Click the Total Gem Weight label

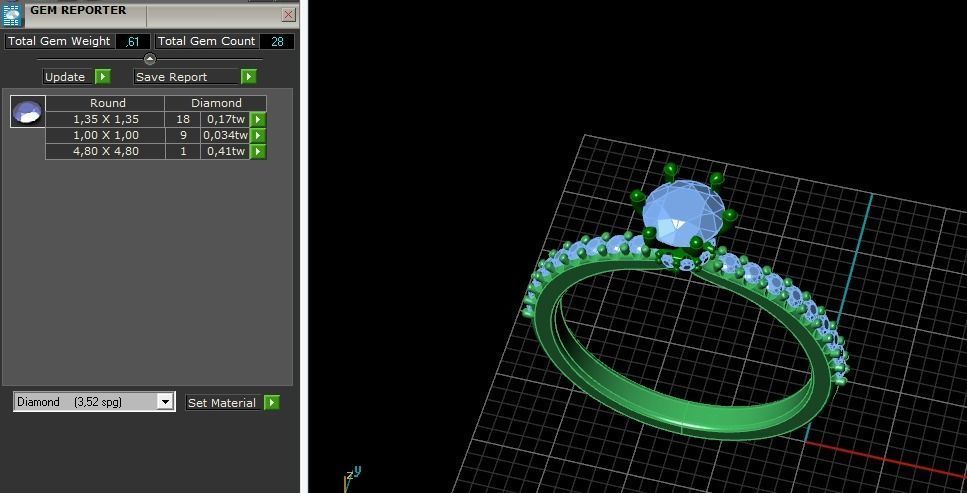click(59, 41)
